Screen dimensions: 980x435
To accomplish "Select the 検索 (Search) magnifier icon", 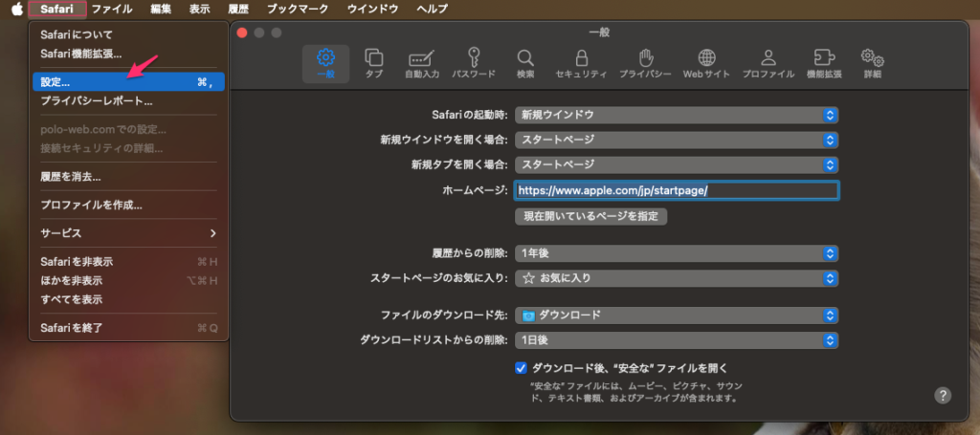I will pyautogui.click(x=525, y=62).
